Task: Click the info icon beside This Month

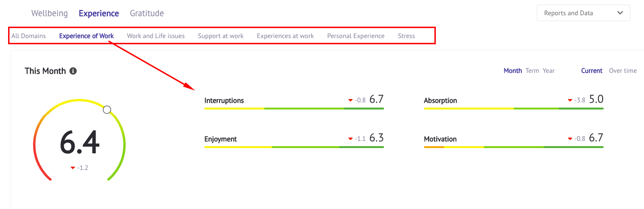Action: [73, 71]
